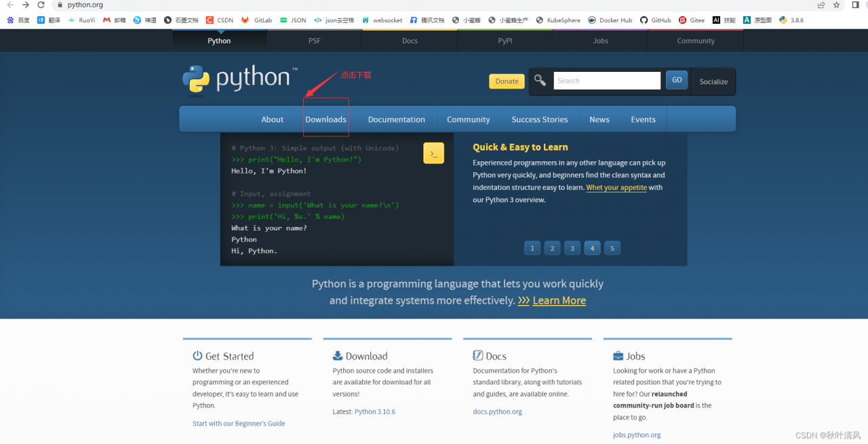Open the GitHub bookmark
Screen dimensions: 868x444
point(656,20)
